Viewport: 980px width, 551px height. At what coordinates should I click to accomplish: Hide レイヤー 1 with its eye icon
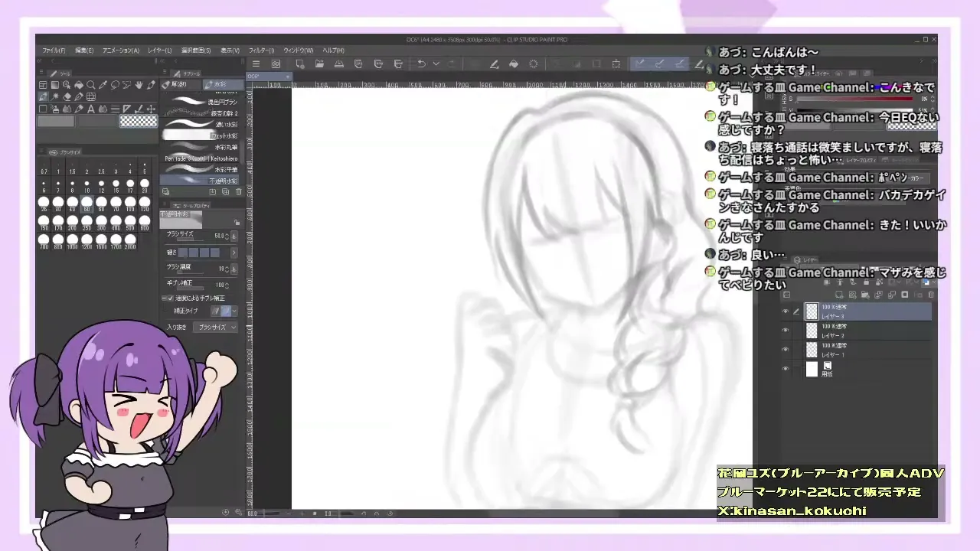(x=785, y=349)
